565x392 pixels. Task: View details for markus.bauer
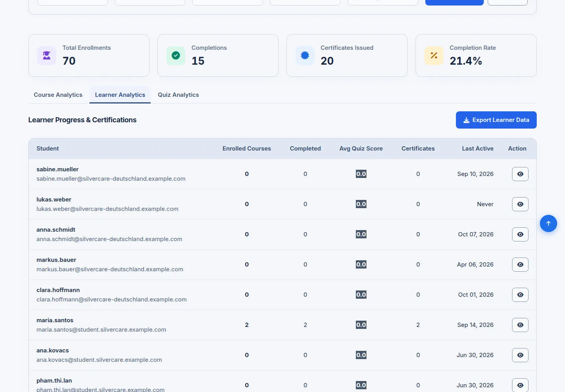coord(520,265)
